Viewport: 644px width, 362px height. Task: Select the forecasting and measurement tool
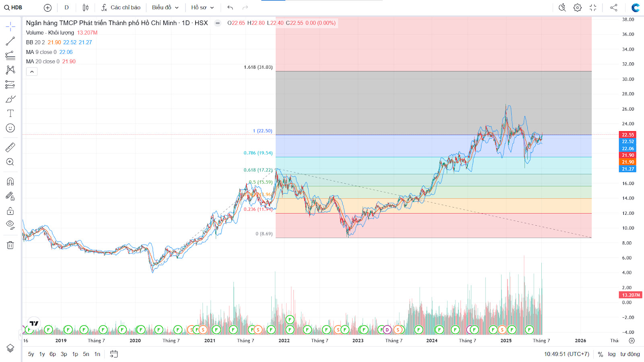pos(10,84)
